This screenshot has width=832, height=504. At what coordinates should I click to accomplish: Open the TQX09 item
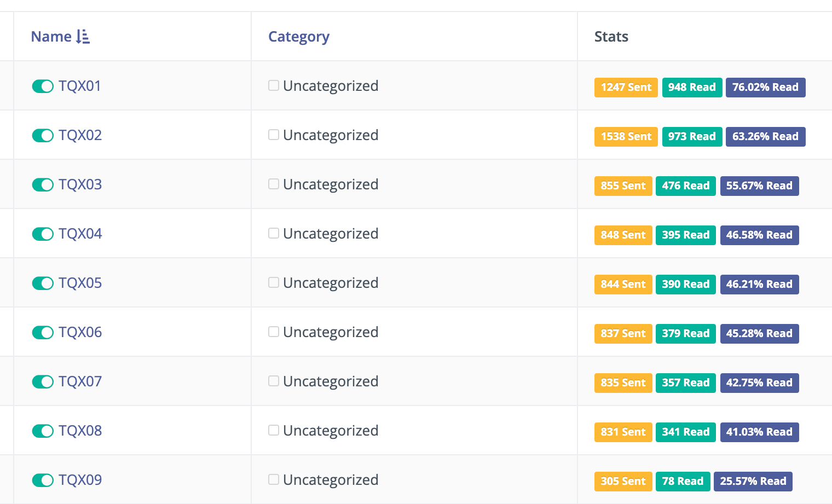[80, 480]
